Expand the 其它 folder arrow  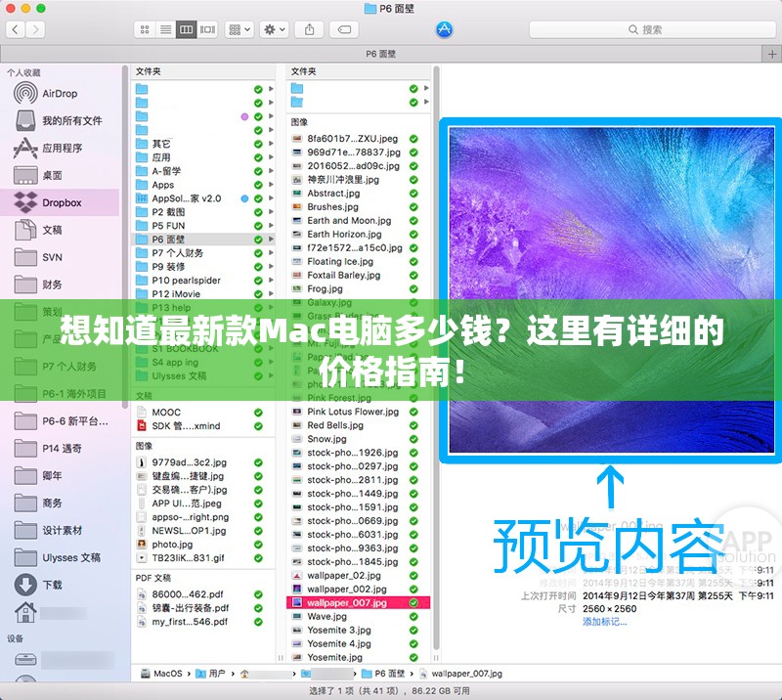coord(271,144)
